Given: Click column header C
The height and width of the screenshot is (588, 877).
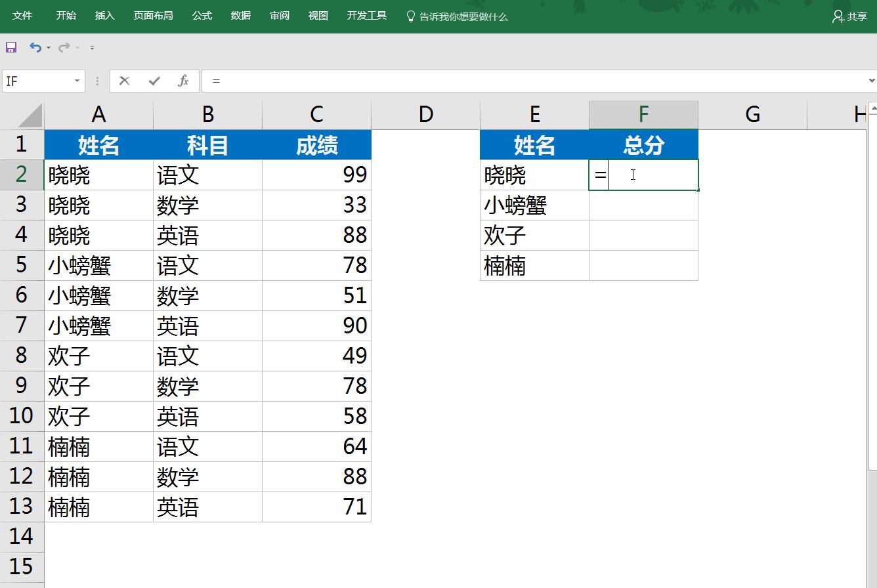Looking at the screenshot, I should pyautogui.click(x=316, y=114).
